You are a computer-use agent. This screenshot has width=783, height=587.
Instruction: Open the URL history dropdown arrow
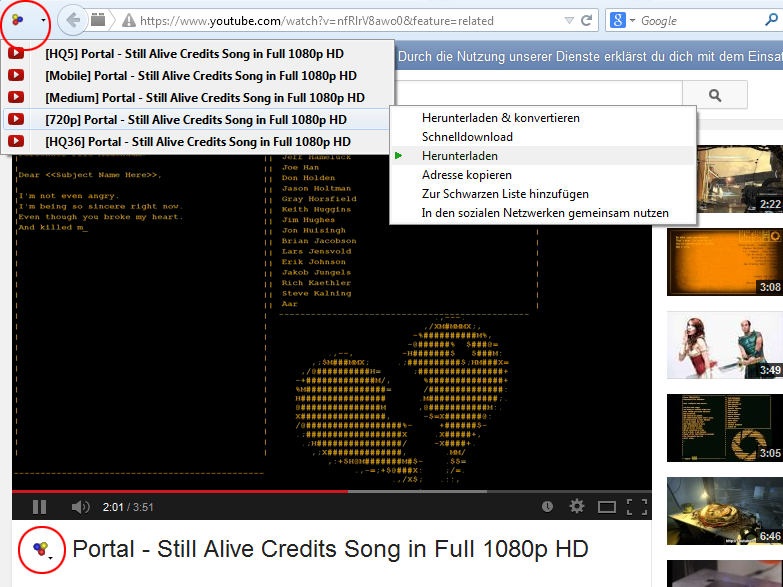point(569,20)
